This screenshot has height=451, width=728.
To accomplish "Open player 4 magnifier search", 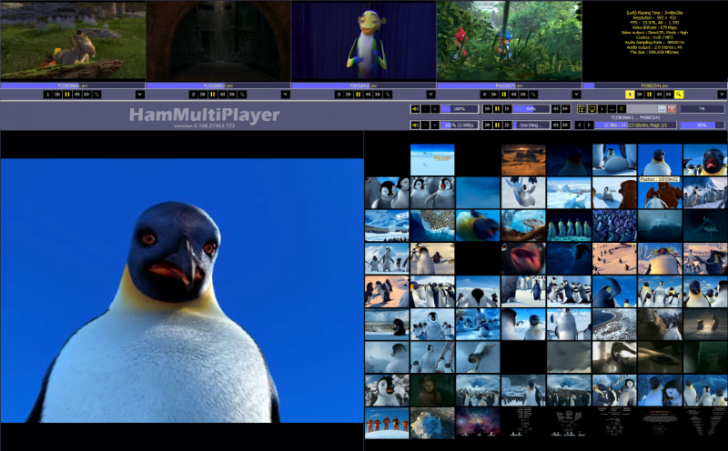I will coord(533,94).
